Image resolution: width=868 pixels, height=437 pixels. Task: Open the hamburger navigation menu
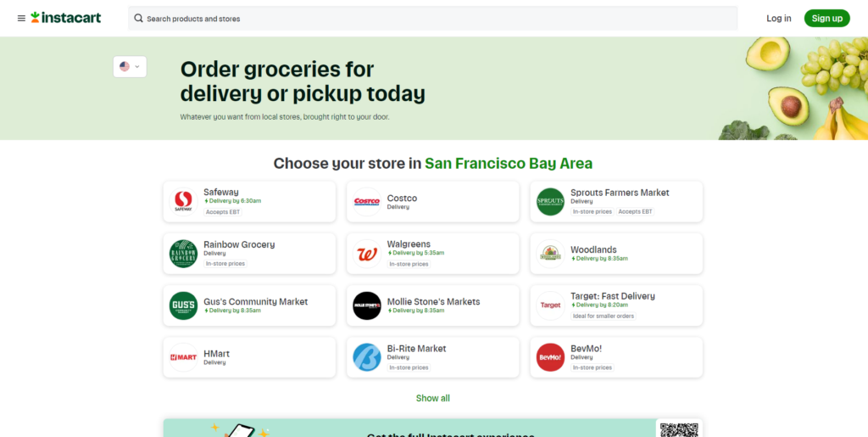[21, 18]
